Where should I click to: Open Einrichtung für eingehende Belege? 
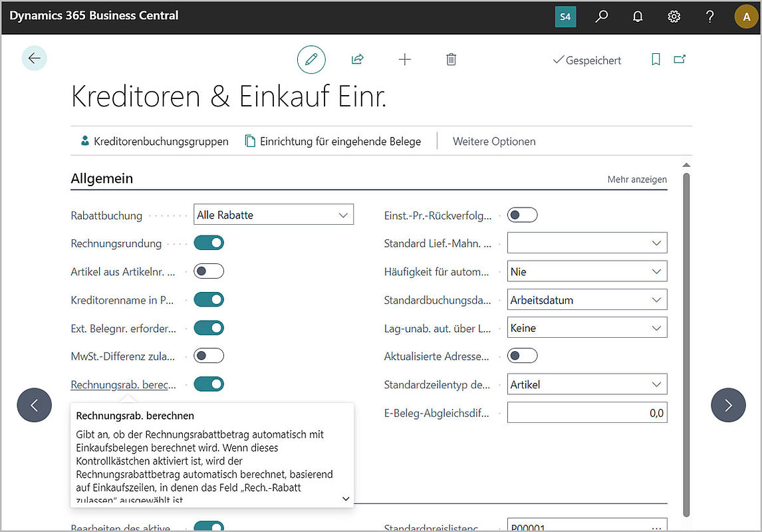[x=333, y=142]
